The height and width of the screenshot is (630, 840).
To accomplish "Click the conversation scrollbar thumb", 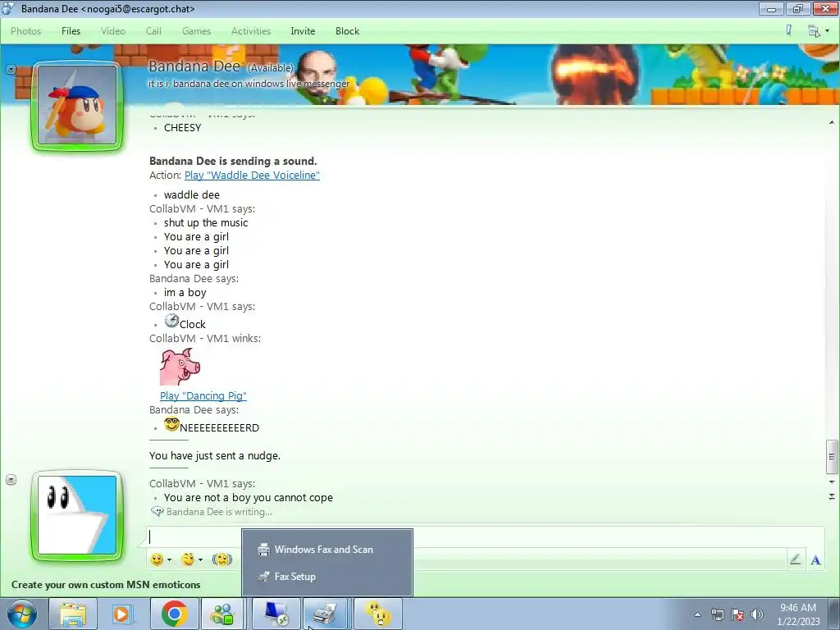I will [832, 457].
